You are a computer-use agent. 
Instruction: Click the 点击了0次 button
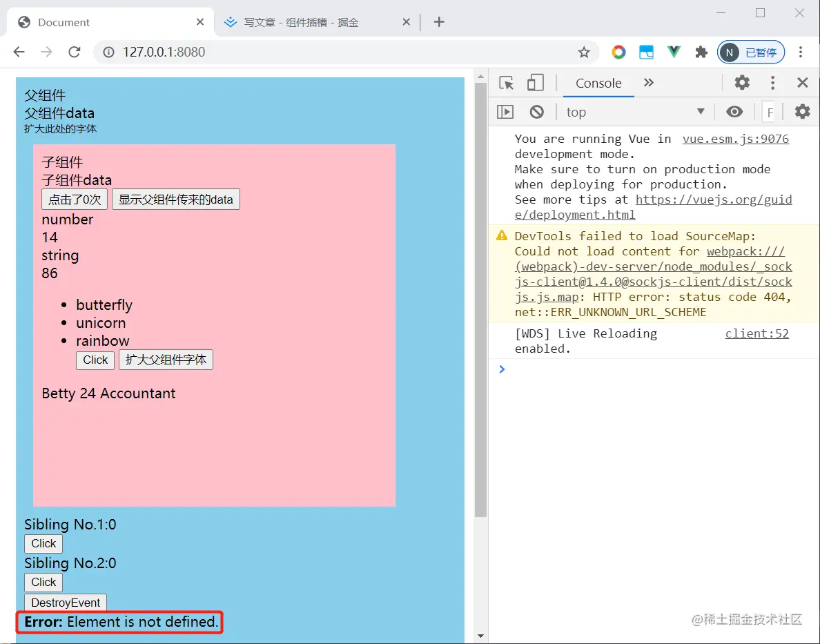point(75,199)
